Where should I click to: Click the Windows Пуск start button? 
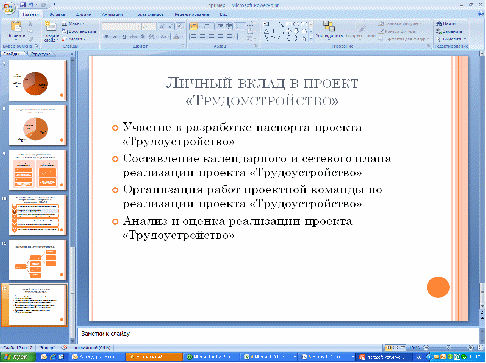pos(17,357)
